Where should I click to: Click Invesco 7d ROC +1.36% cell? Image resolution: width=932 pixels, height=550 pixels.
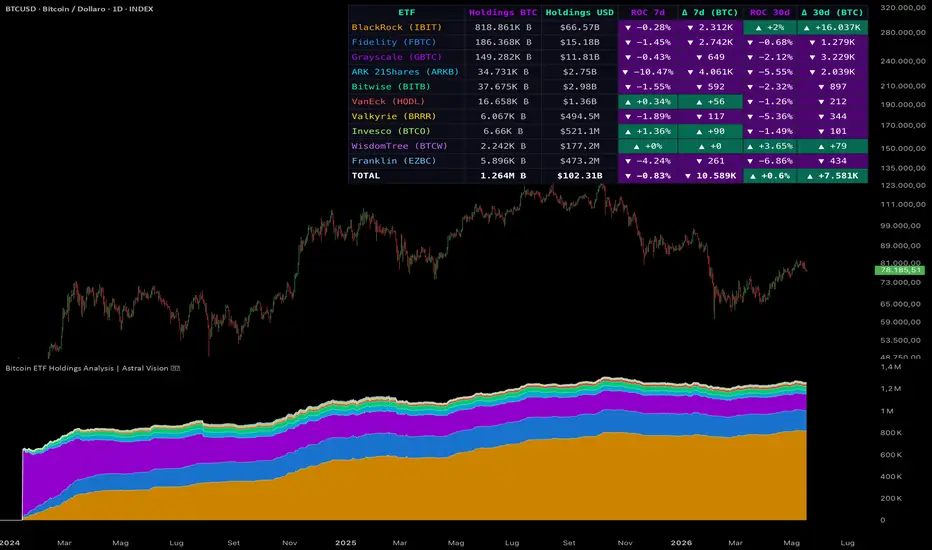[x=648, y=131]
